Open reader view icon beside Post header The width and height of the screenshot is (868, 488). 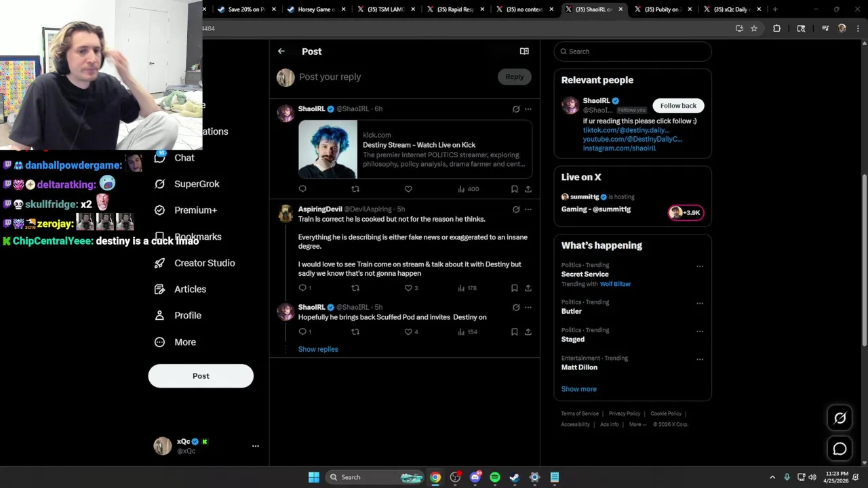click(x=524, y=52)
